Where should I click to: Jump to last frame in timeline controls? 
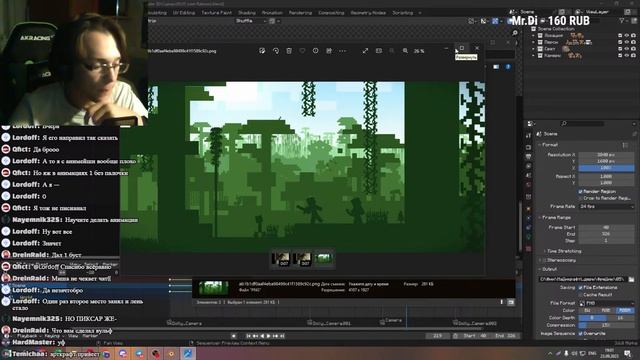282,336
